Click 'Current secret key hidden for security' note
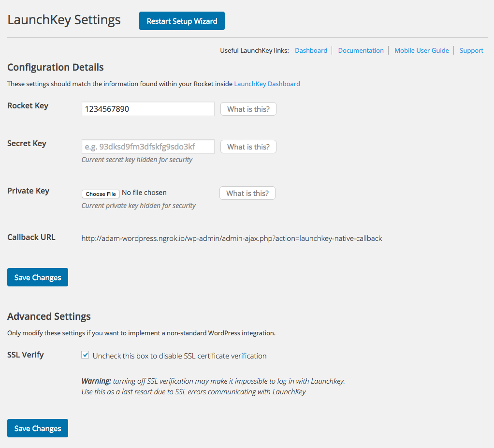This screenshot has height=448, width=494. click(137, 160)
